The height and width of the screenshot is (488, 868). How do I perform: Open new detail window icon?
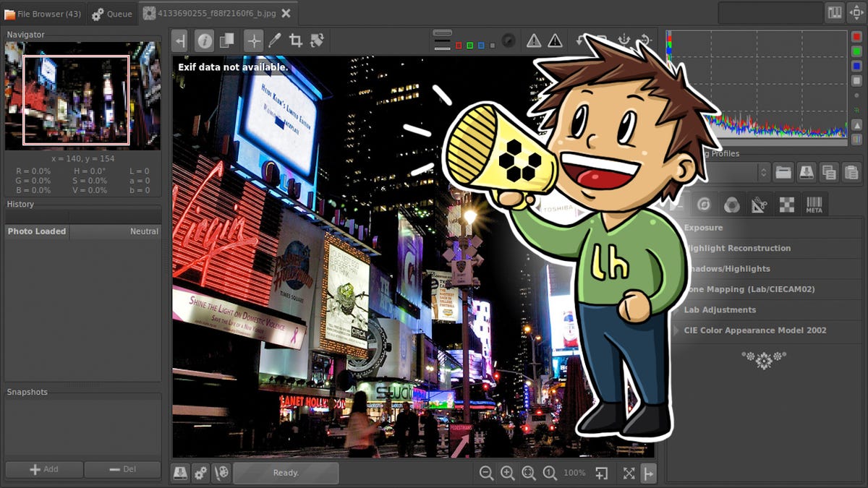[x=601, y=473]
